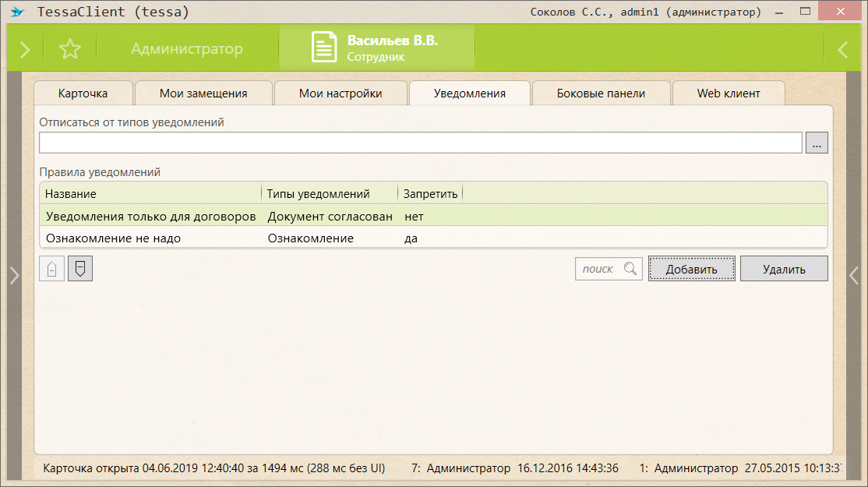
Task: Click the Васильев В.В. document card icon
Action: (324, 48)
